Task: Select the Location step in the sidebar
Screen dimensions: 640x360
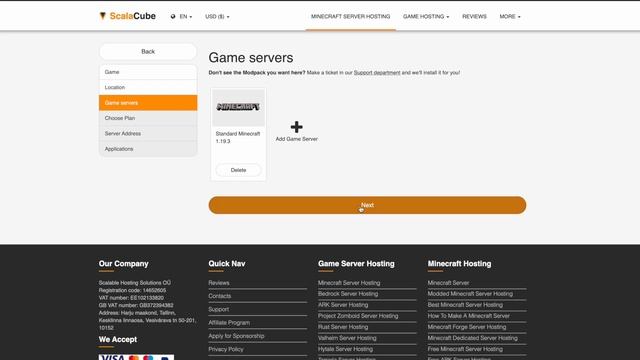Action: pyautogui.click(x=148, y=87)
